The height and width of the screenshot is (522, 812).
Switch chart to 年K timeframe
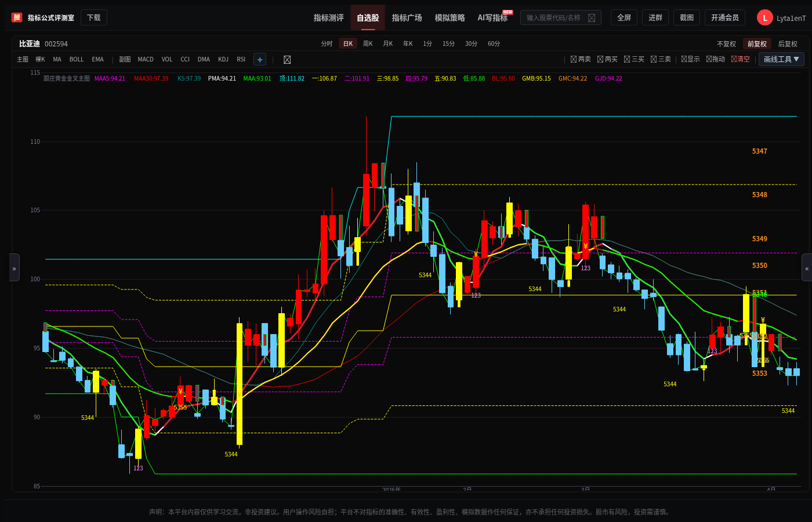408,44
